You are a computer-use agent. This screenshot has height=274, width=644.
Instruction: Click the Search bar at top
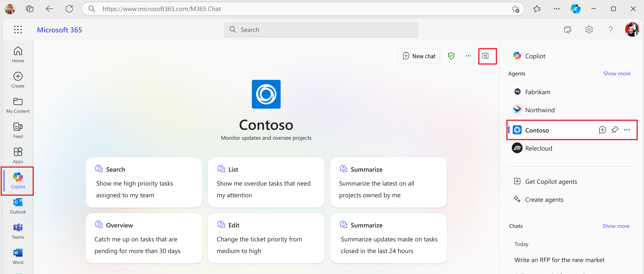[x=322, y=29]
